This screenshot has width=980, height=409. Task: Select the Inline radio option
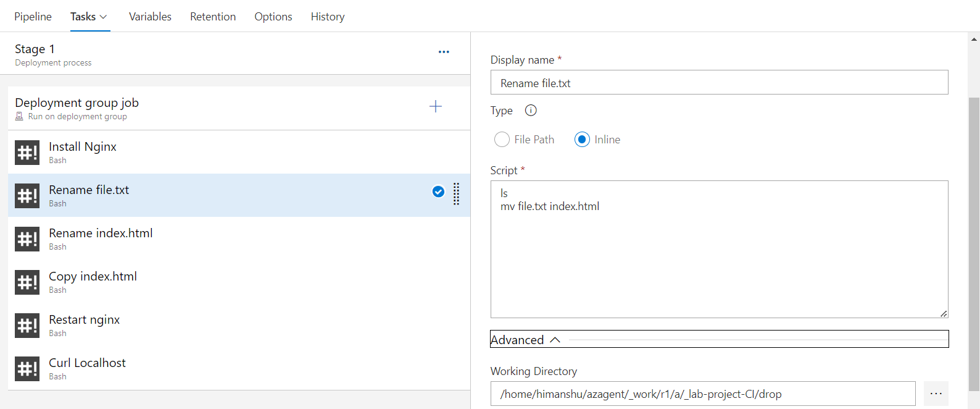(x=582, y=140)
